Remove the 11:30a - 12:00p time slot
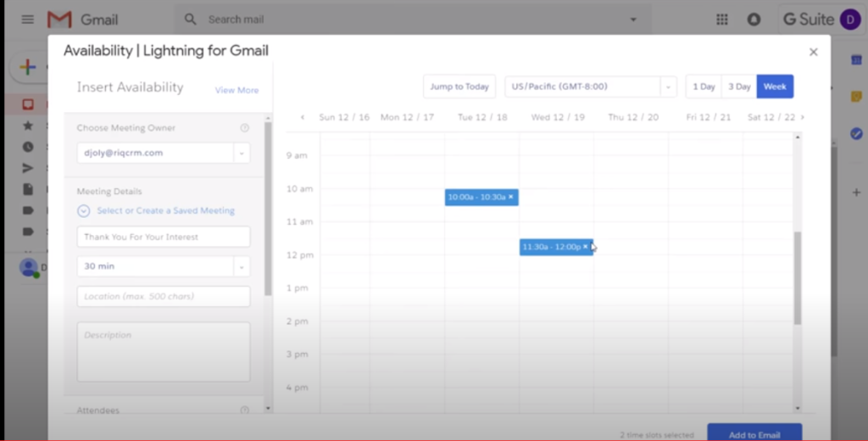868x441 pixels. point(585,247)
